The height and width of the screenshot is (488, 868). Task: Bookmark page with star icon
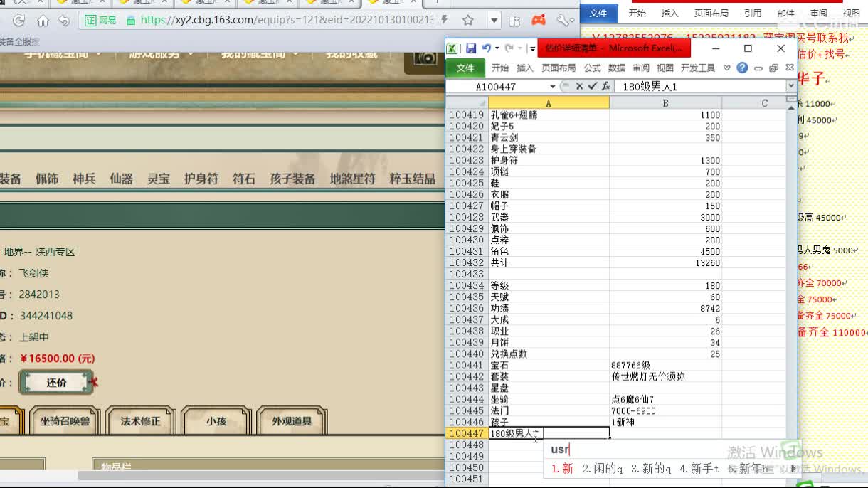click(467, 20)
